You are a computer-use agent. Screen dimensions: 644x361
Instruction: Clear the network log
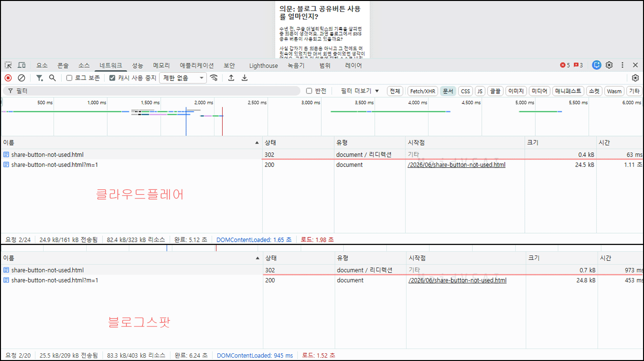pyautogui.click(x=22, y=78)
